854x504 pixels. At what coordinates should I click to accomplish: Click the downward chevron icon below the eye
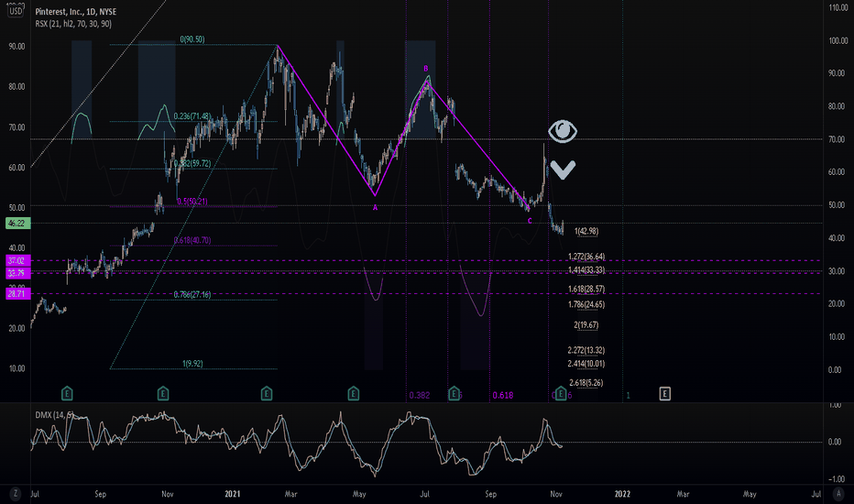[563, 170]
